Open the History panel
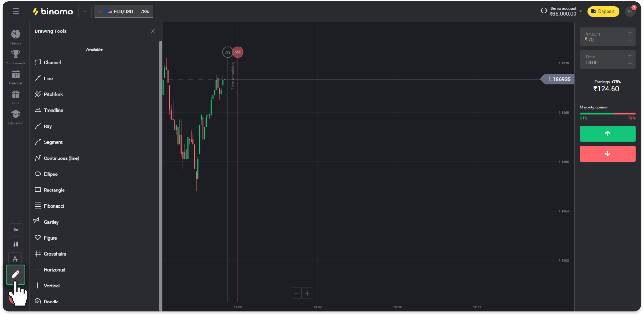The height and width of the screenshot is (316, 644). [16, 36]
